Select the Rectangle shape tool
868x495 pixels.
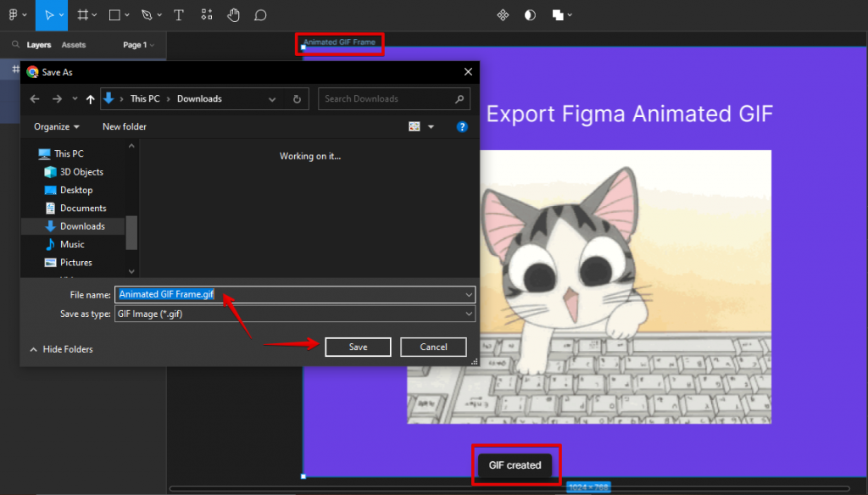(114, 15)
